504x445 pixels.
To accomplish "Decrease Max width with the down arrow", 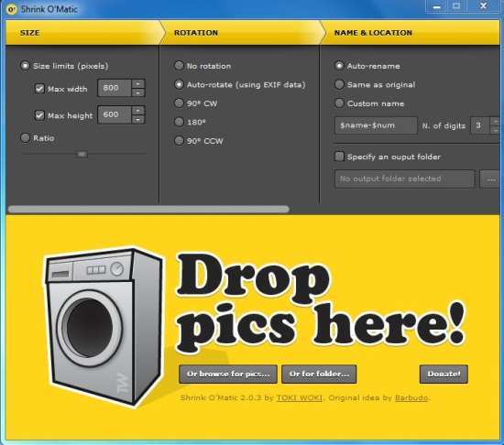I will [x=137, y=92].
